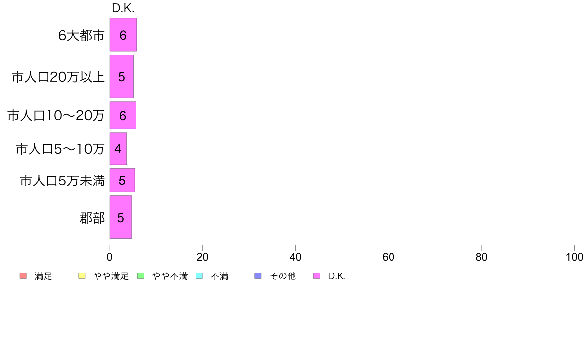
Task: Select the 郡部 bar
Action: (120, 217)
